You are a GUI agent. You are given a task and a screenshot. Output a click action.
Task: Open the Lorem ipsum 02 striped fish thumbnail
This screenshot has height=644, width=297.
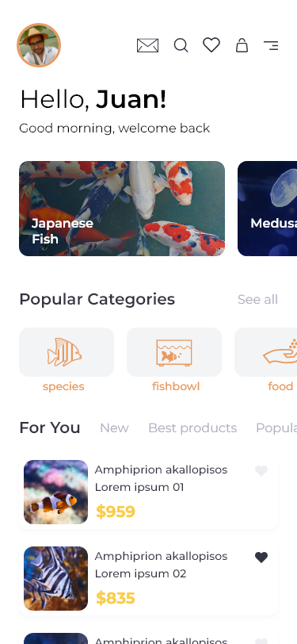click(x=55, y=578)
